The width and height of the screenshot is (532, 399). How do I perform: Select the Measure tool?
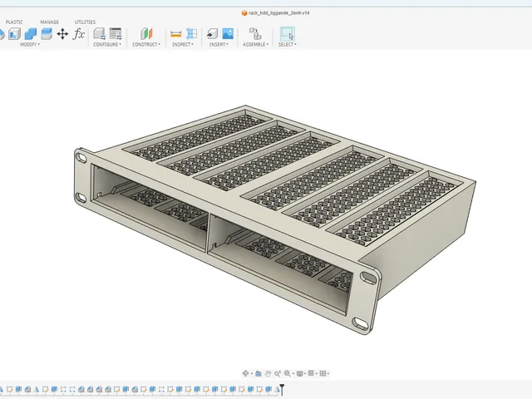coord(175,34)
